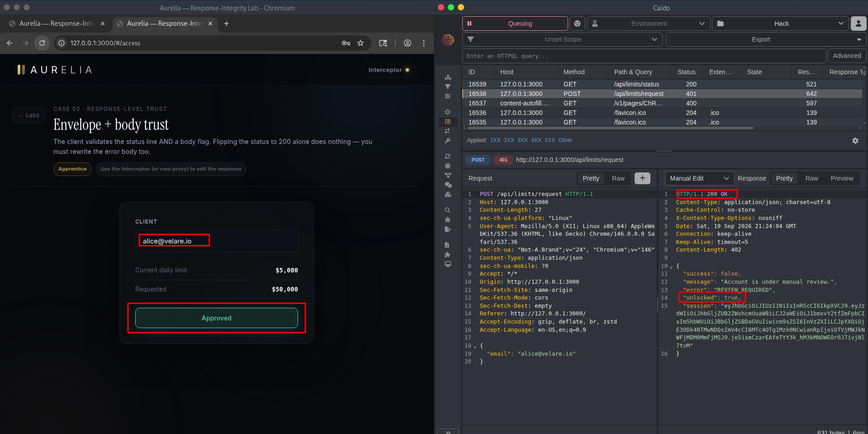Open the password key icon in address bar

click(346, 43)
